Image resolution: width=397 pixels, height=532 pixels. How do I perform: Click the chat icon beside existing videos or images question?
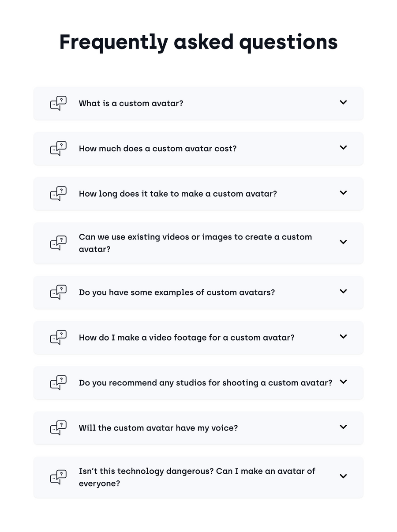pos(58,243)
